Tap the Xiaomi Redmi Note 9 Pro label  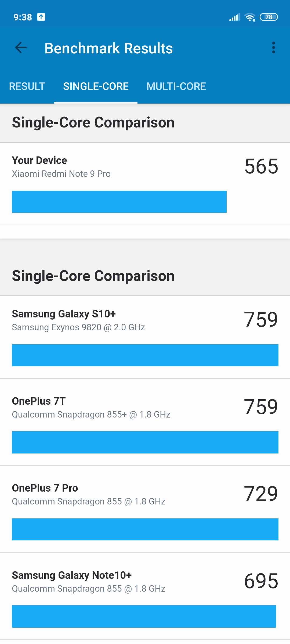pyautogui.click(x=61, y=174)
